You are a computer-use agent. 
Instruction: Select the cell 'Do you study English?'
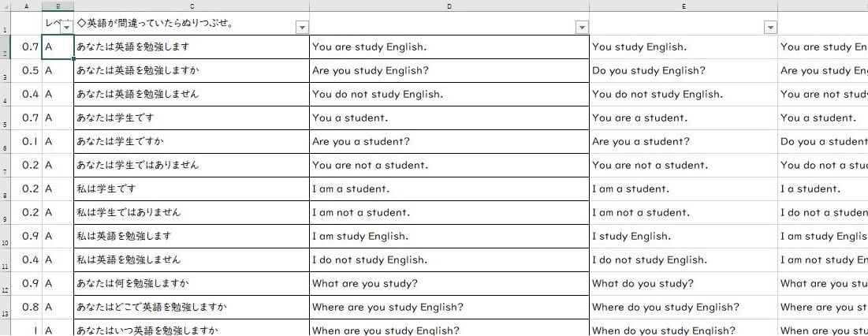683,71
